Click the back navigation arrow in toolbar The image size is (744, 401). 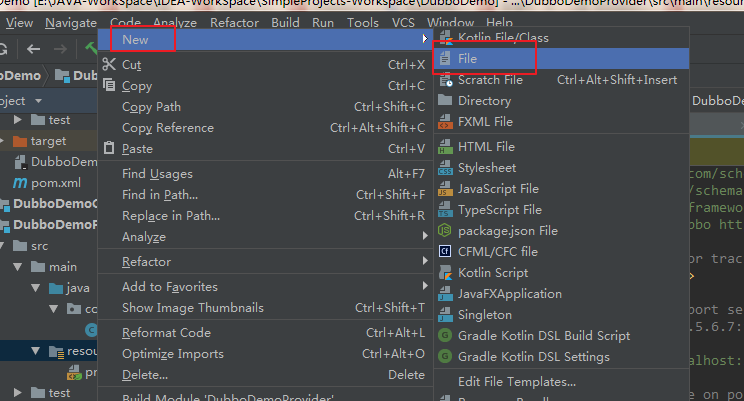33,49
